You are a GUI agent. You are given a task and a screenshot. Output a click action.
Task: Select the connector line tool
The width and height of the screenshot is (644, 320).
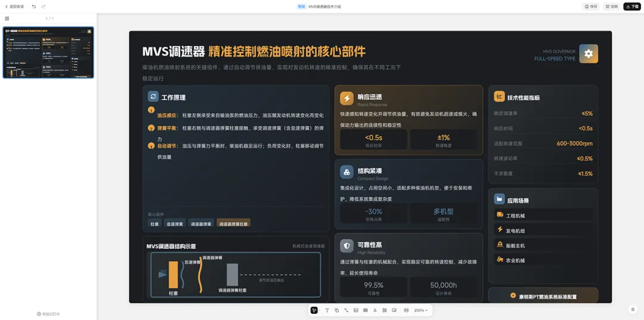346,310
